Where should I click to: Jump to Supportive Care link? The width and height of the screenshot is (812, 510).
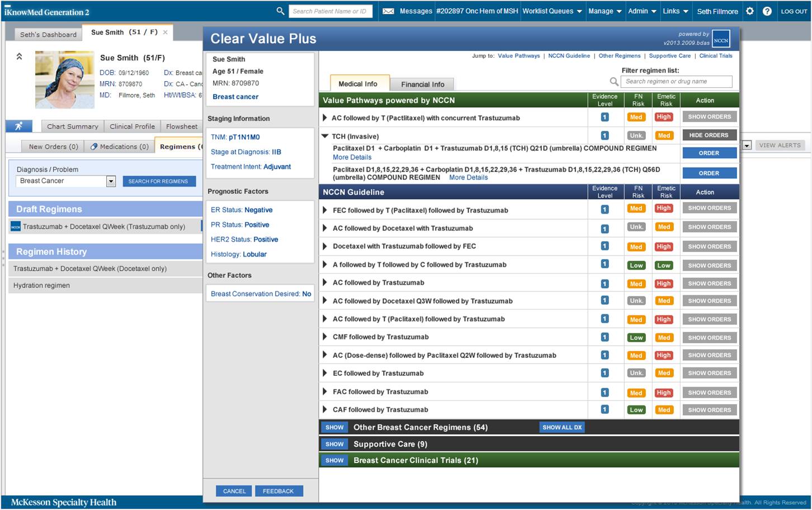coord(670,56)
